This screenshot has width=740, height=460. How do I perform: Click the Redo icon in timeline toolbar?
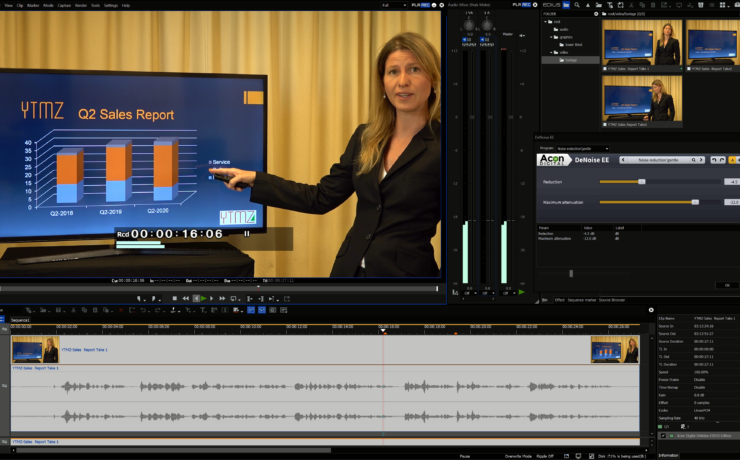click(x=157, y=310)
